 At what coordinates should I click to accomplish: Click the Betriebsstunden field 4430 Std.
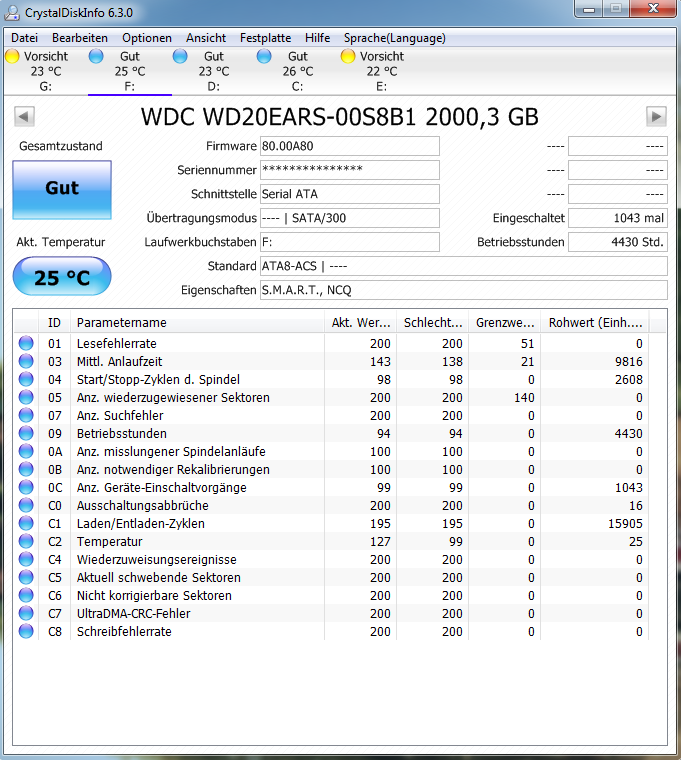coord(618,242)
